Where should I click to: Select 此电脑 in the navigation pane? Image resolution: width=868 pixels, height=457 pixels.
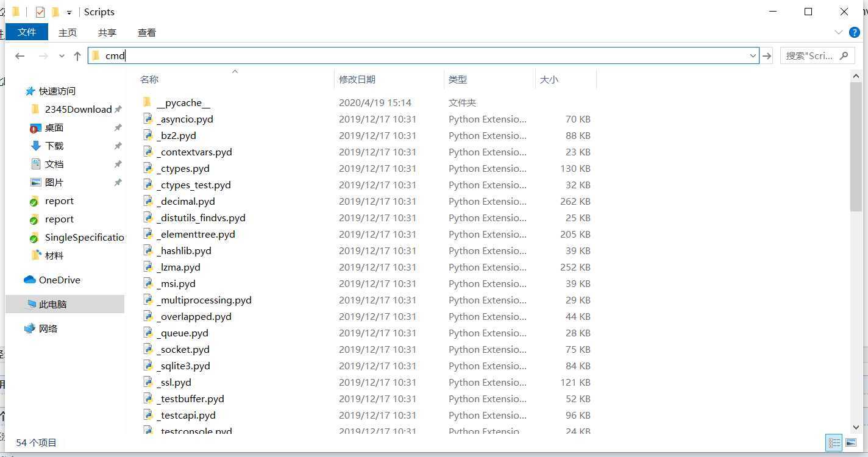pyautogui.click(x=53, y=304)
